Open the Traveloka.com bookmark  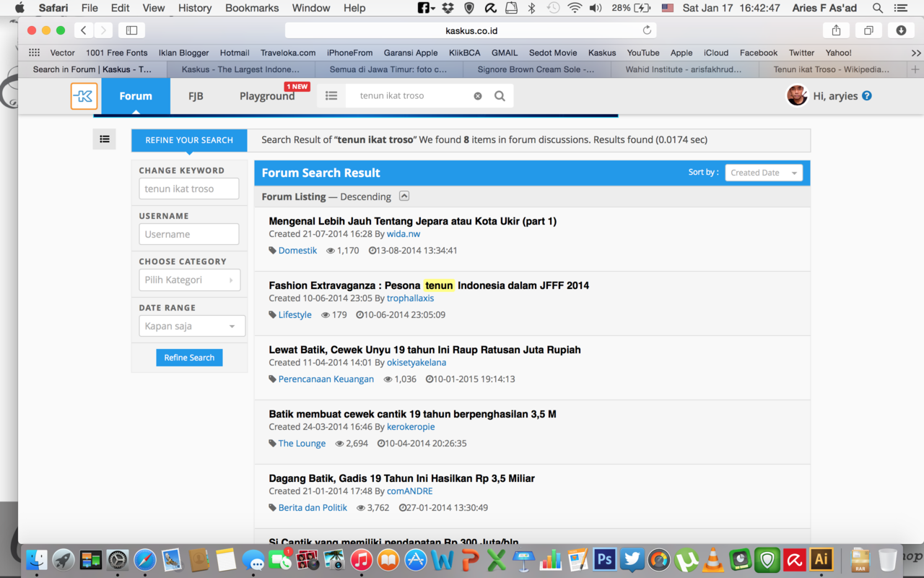288,53
